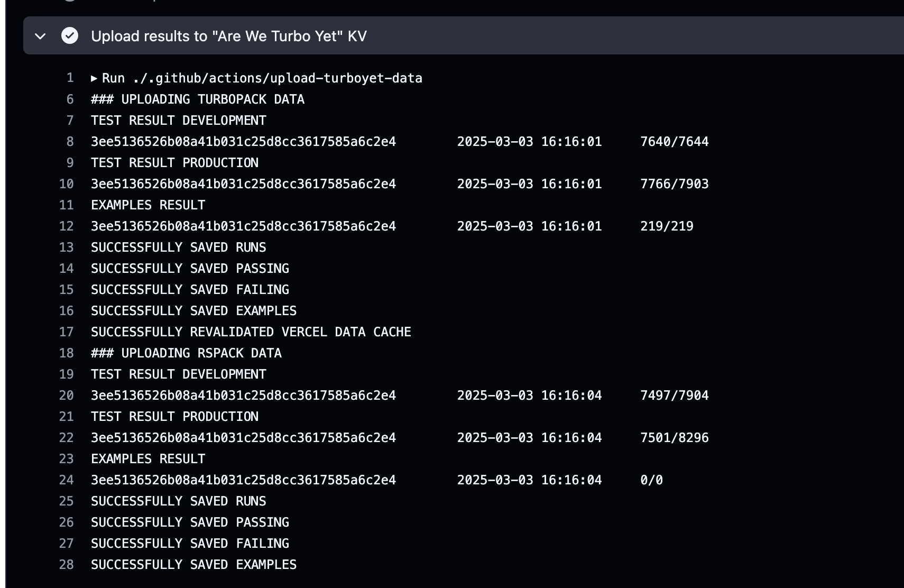The image size is (904, 588).
Task: Select line number 20 in log
Action: pyautogui.click(x=67, y=396)
